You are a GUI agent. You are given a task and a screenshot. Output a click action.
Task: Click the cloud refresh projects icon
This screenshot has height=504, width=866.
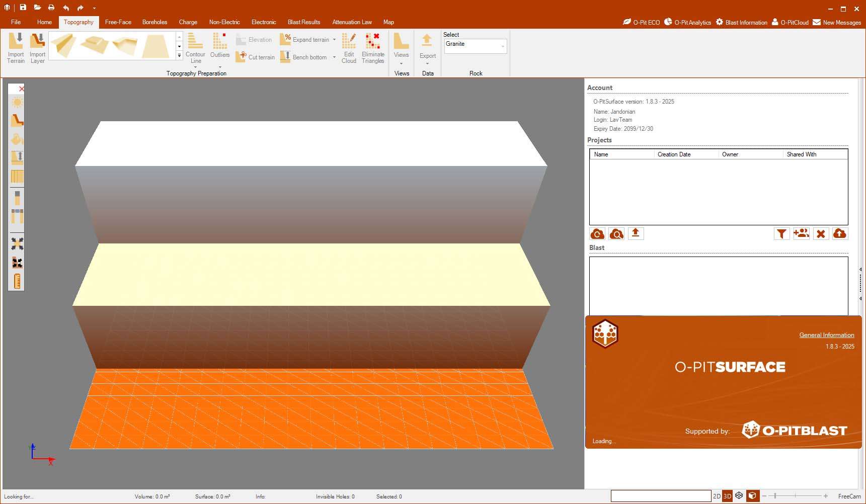click(x=597, y=234)
